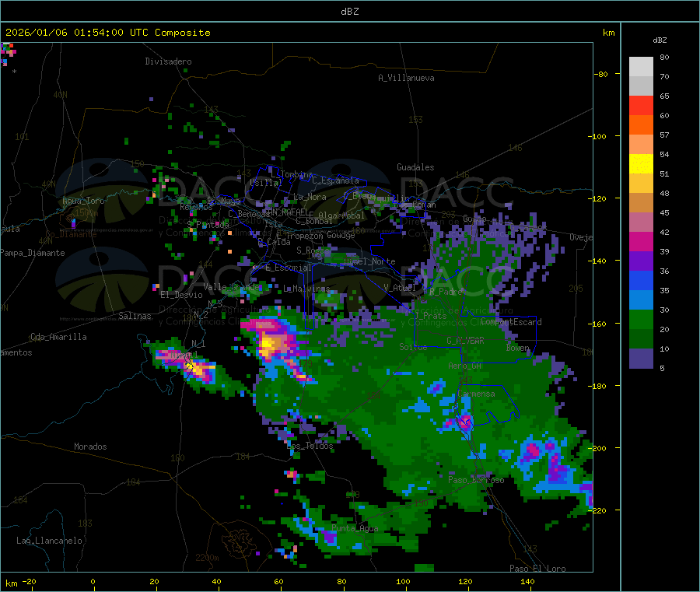Click the Valle_Grande location label
700x592 pixels.
click(x=232, y=286)
